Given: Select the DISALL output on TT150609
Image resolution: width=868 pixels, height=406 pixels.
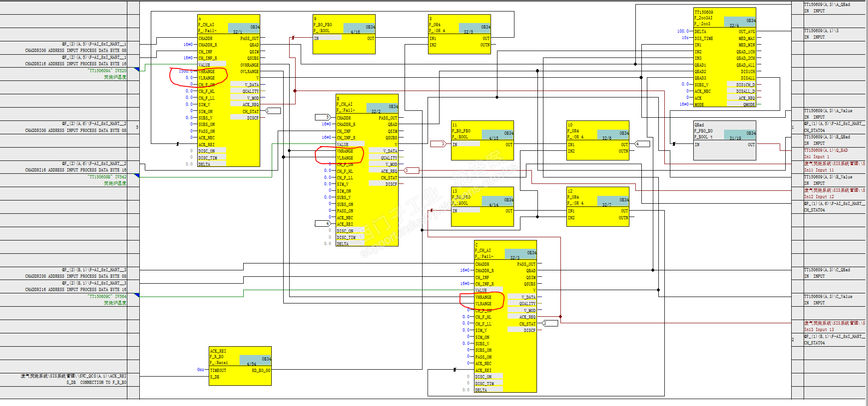Looking at the screenshot, I should click(x=748, y=78).
